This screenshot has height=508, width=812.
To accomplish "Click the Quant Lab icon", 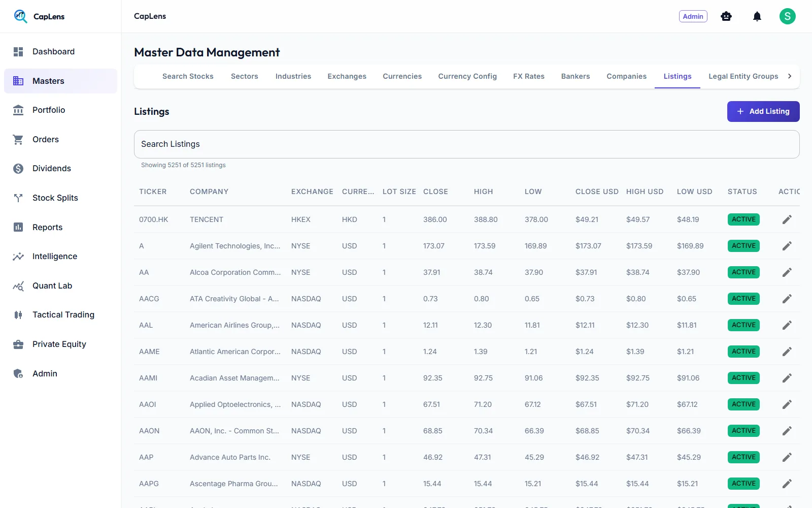I will pyautogui.click(x=18, y=286).
